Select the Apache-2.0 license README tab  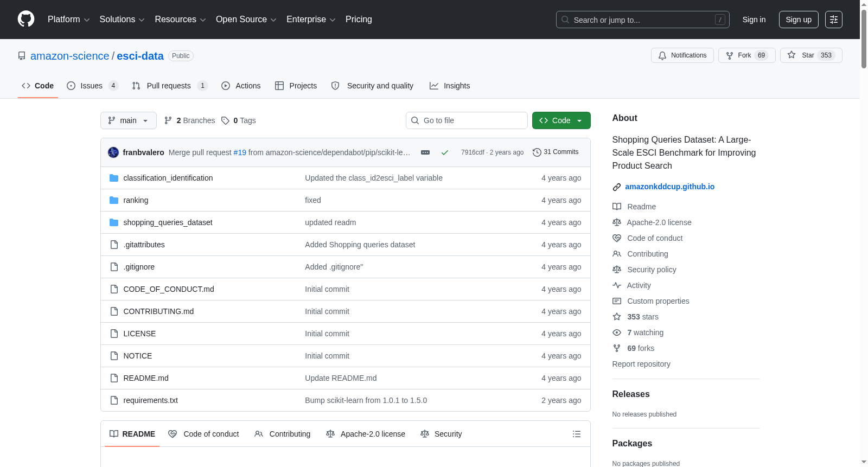366,434
